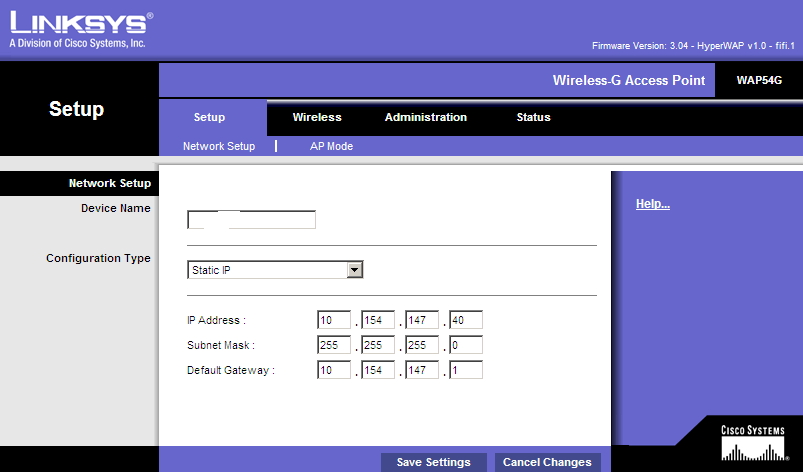
Task: Focus the third Default Gateway octet field
Action: 422,370
